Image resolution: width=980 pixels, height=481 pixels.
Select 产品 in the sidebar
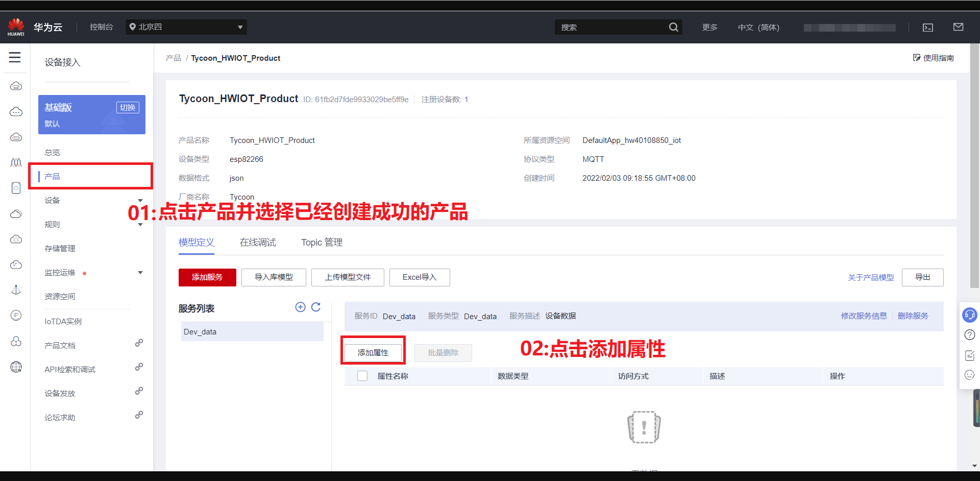tap(52, 176)
